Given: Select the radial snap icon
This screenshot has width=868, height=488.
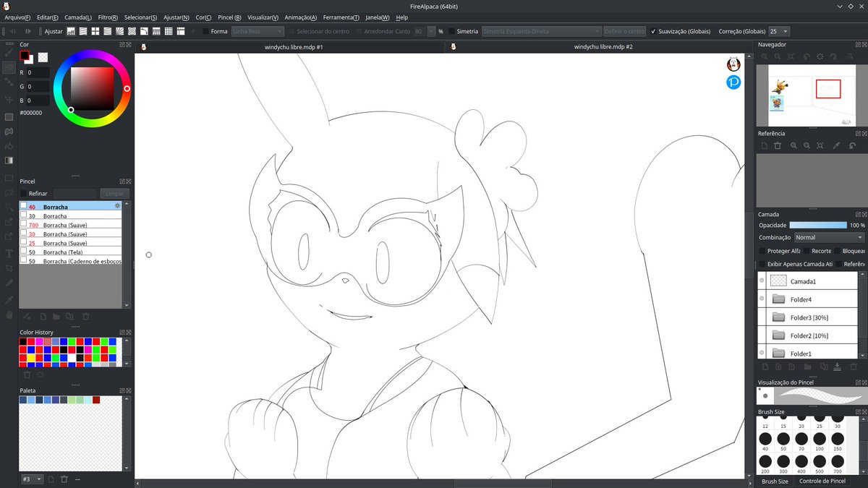Looking at the screenshot, I should (x=119, y=31).
